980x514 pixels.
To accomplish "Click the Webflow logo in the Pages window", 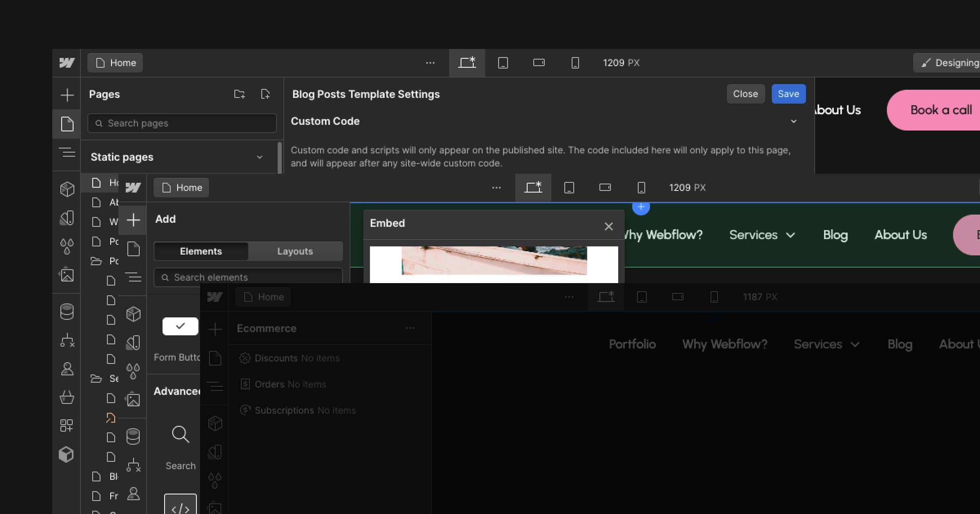I will (67, 63).
